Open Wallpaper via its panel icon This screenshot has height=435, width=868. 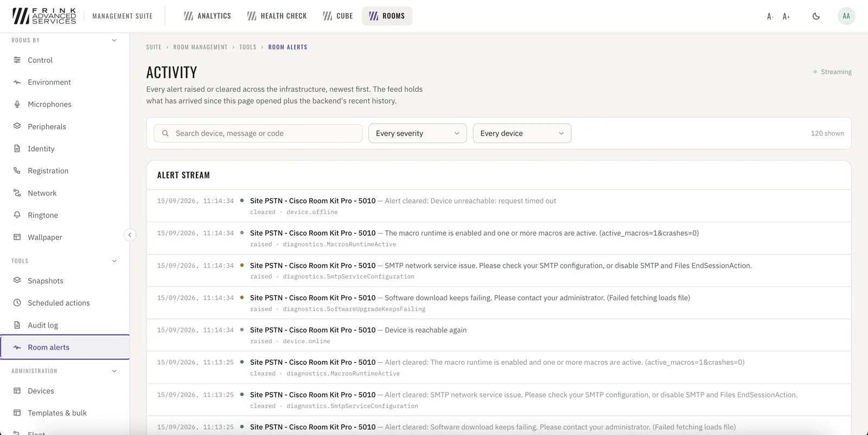[17, 237]
